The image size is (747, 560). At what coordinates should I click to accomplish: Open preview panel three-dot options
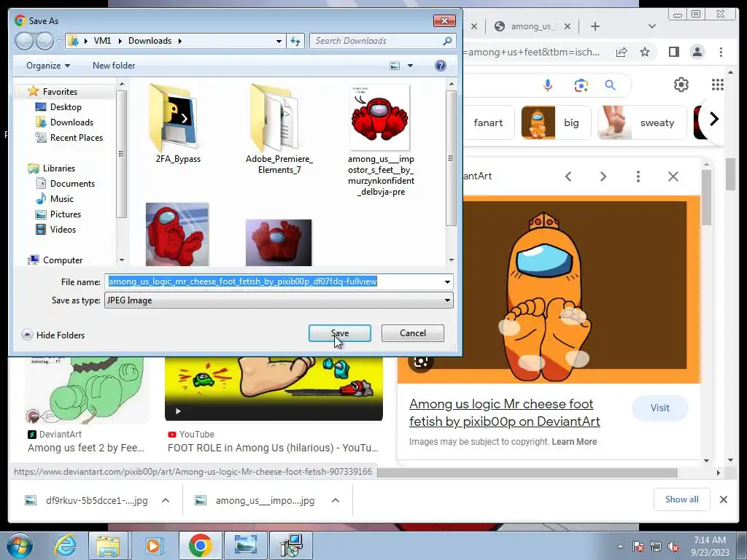[638, 176]
